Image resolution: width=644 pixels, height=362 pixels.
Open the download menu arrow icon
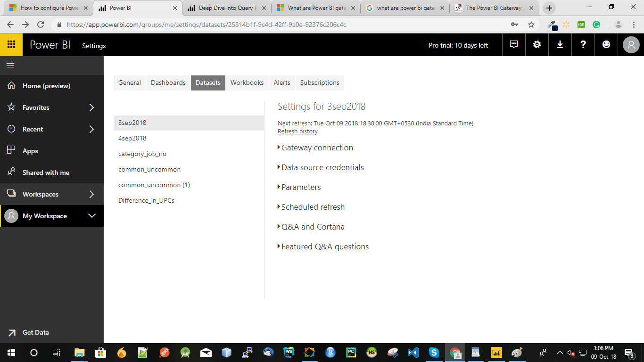coord(560,45)
